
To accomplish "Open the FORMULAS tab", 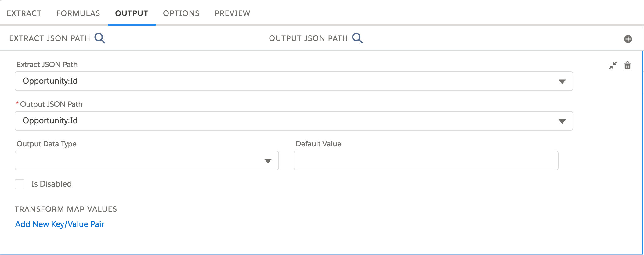I will [x=78, y=13].
